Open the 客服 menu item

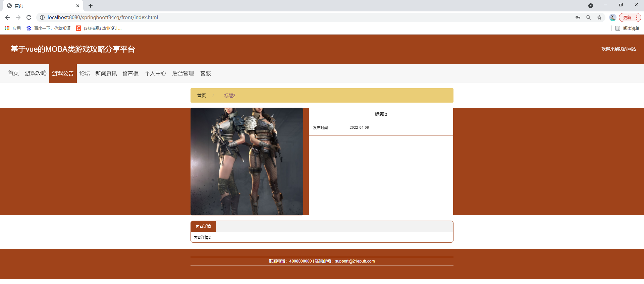click(x=206, y=73)
